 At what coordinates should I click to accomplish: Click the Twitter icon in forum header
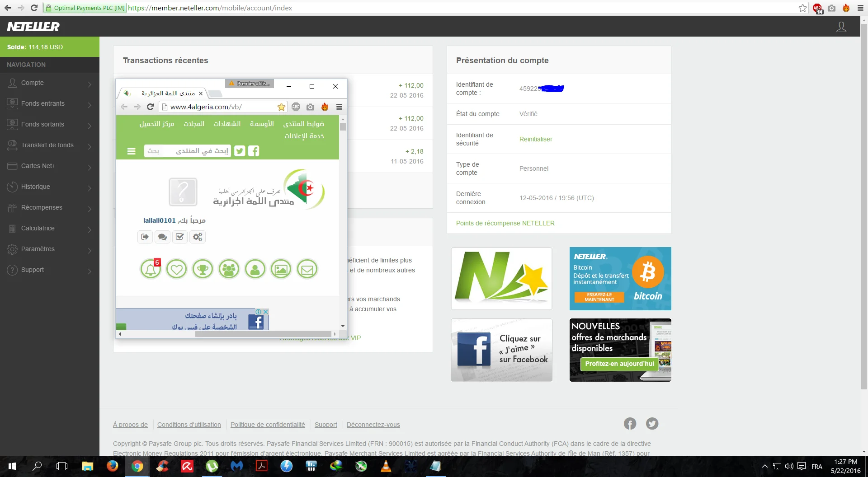coord(240,151)
